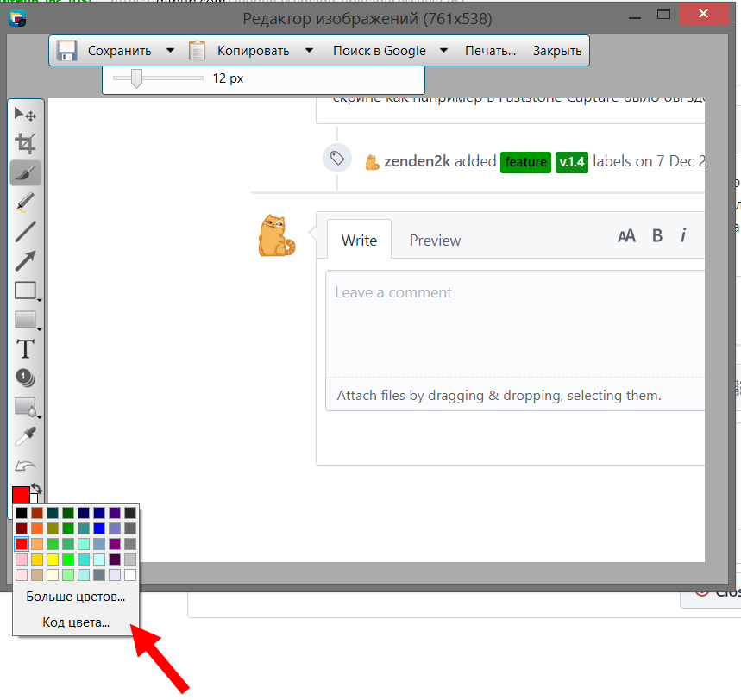Click the Сохранить button

[x=120, y=51]
